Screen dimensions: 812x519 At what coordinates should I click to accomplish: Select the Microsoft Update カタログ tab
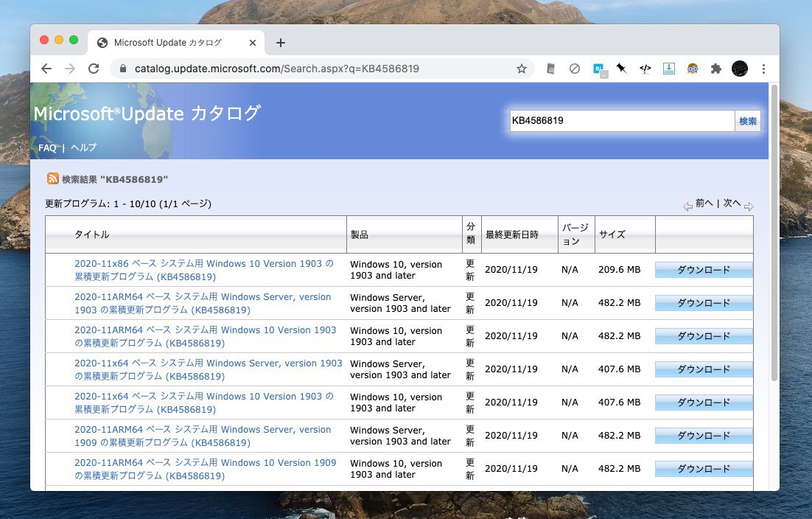(x=168, y=43)
